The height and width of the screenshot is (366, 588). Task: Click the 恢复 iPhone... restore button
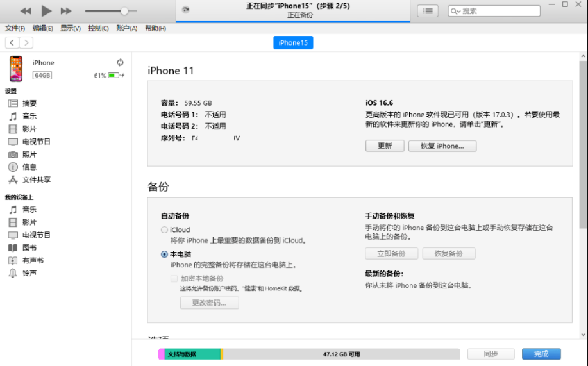tap(442, 146)
